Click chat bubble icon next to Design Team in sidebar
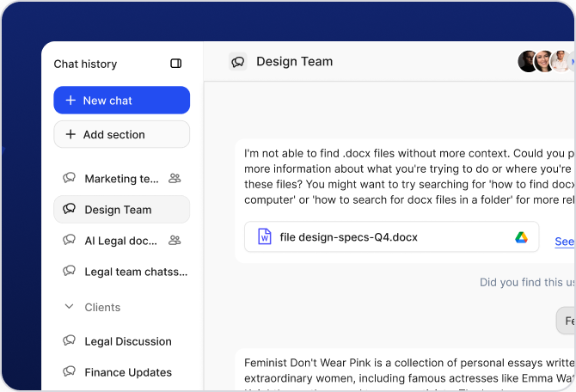This screenshot has height=392, width=576. click(70, 210)
